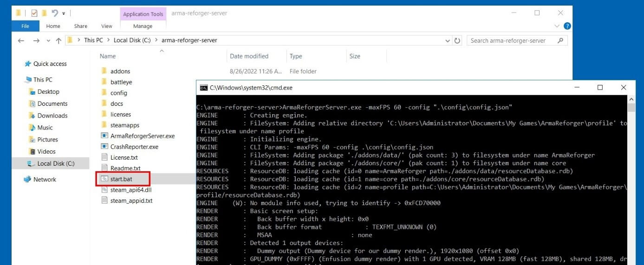Screen dimensions: 644x265
Task: Select the License.txt file
Action: pos(119,158)
